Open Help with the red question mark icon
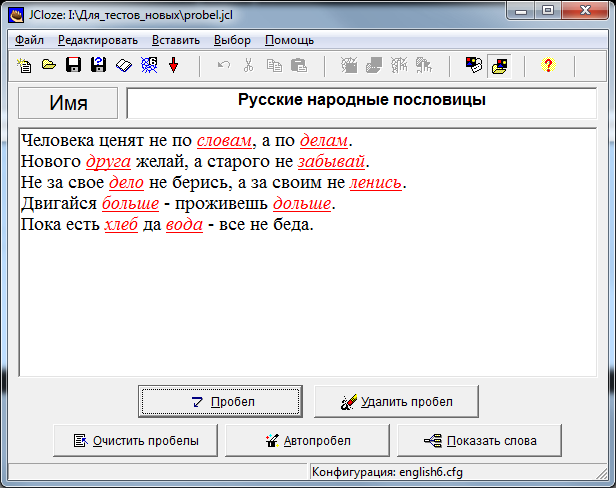 pyautogui.click(x=548, y=65)
